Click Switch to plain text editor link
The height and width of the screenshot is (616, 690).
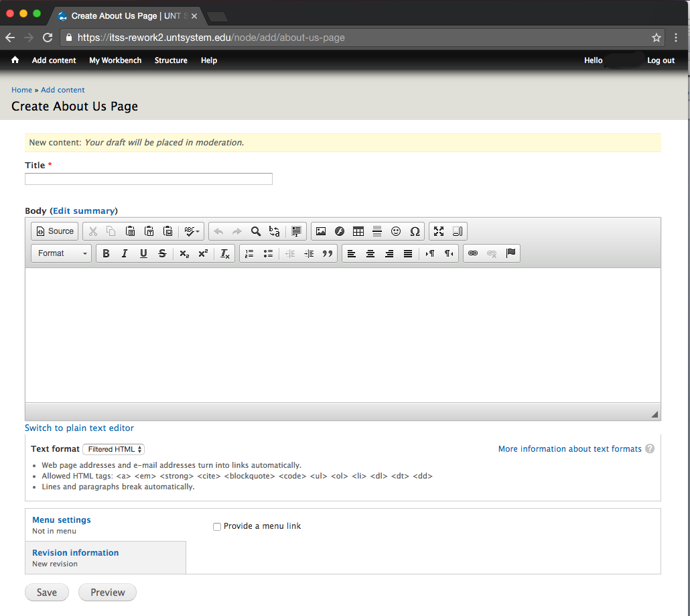(79, 428)
